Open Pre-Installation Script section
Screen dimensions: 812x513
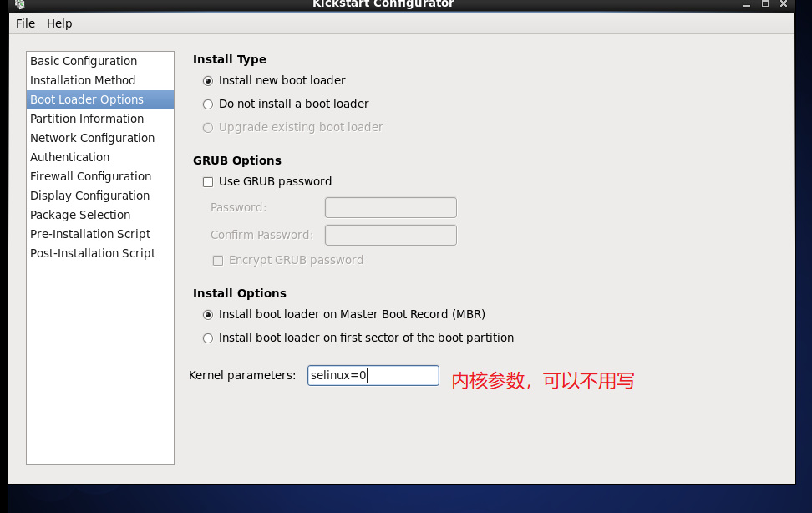[100, 234]
